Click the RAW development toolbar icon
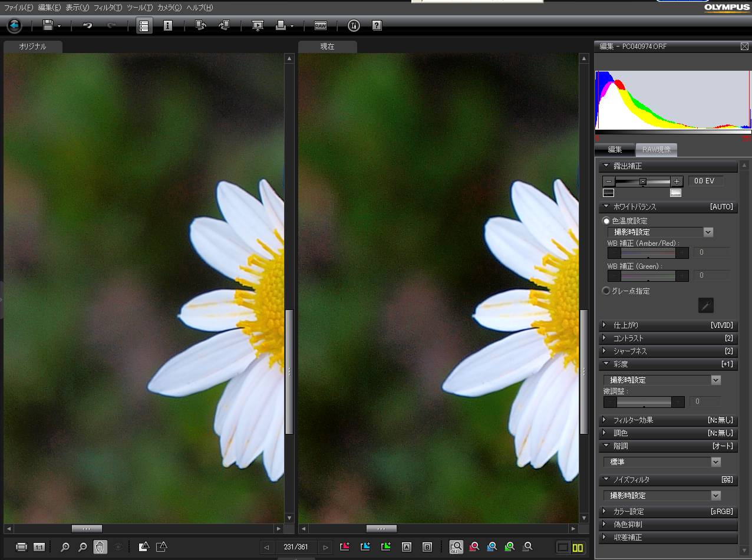This screenshot has height=560, width=752. (x=320, y=25)
